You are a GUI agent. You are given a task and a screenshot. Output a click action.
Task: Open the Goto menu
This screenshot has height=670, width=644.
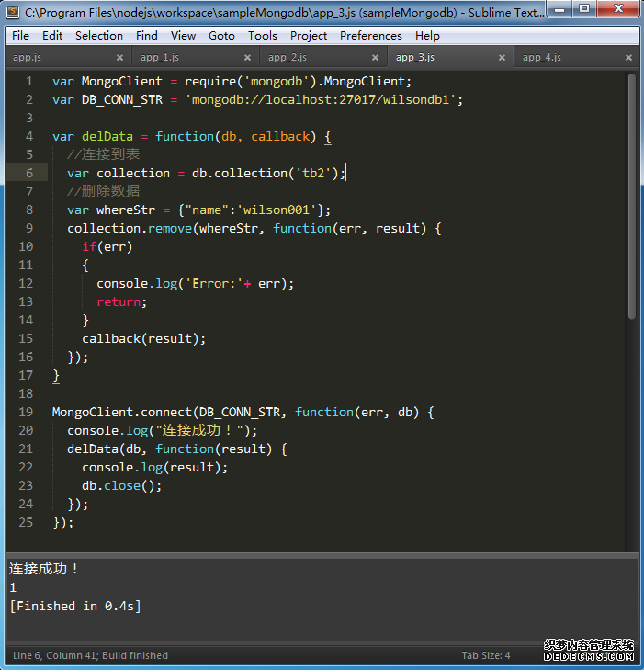[x=221, y=35]
